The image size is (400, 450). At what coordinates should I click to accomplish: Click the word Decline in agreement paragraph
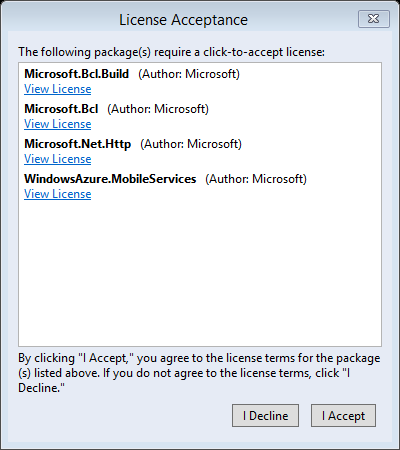point(41,388)
